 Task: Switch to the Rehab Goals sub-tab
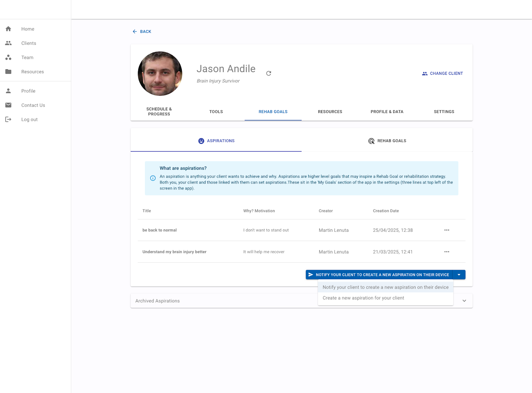[387, 141]
